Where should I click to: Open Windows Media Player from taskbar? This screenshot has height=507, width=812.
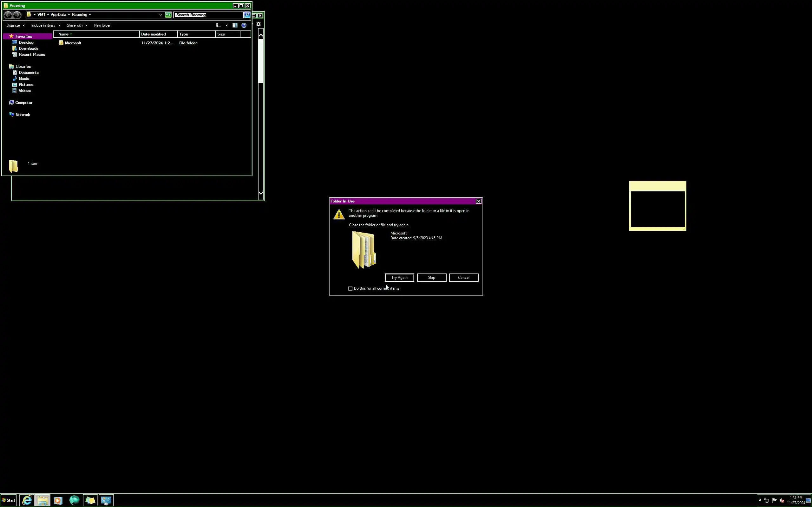(58, 500)
